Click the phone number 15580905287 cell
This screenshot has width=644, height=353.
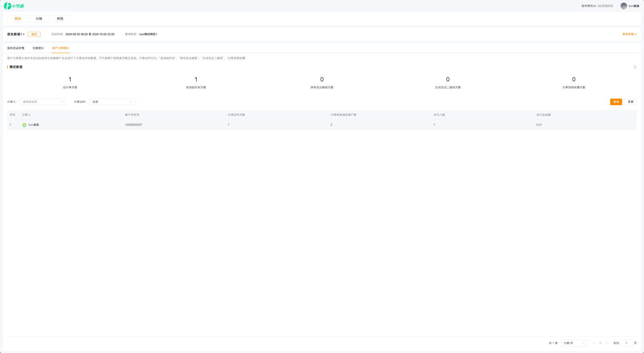[134, 125]
